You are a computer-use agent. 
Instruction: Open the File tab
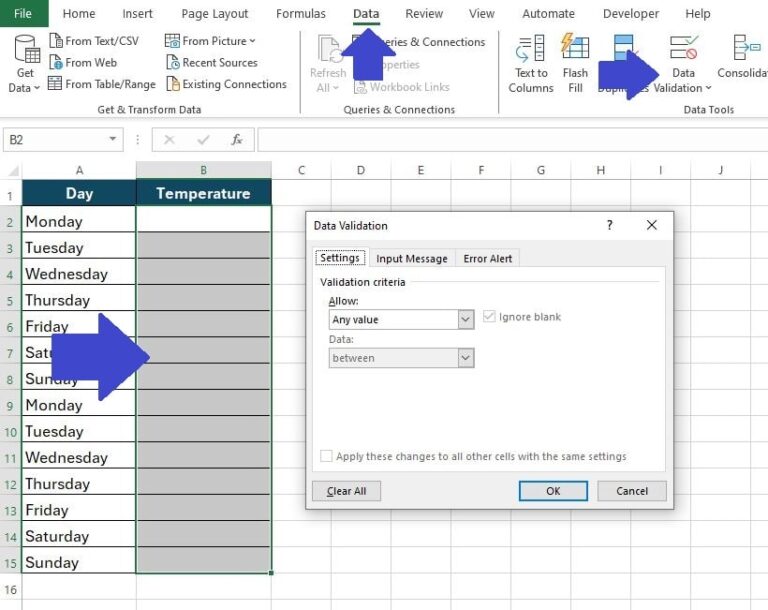pyautogui.click(x=23, y=14)
